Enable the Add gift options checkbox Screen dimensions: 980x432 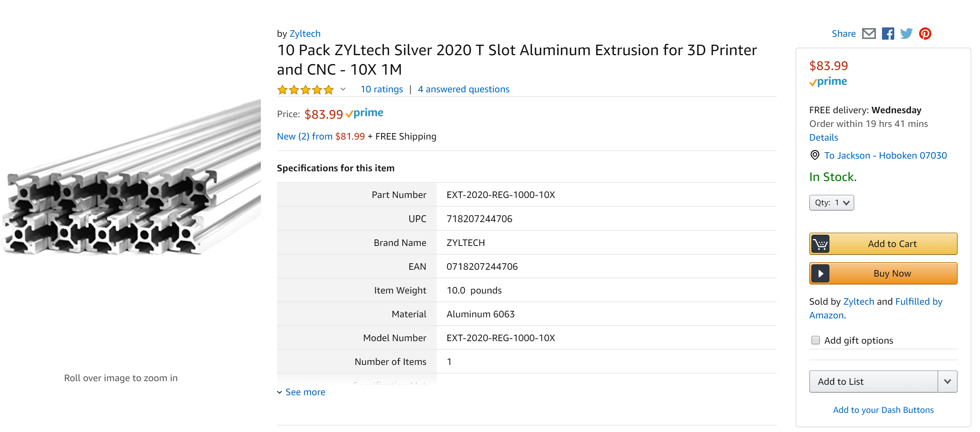tap(815, 340)
